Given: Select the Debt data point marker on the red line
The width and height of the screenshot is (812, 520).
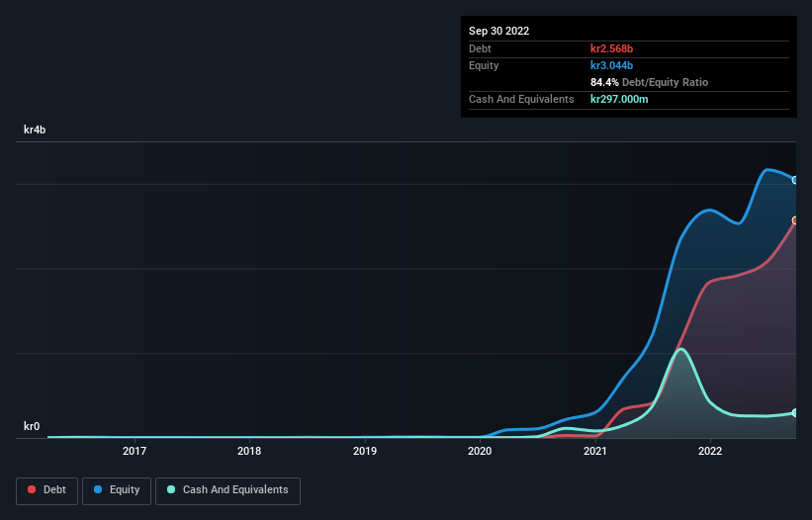Looking at the screenshot, I should [795, 220].
